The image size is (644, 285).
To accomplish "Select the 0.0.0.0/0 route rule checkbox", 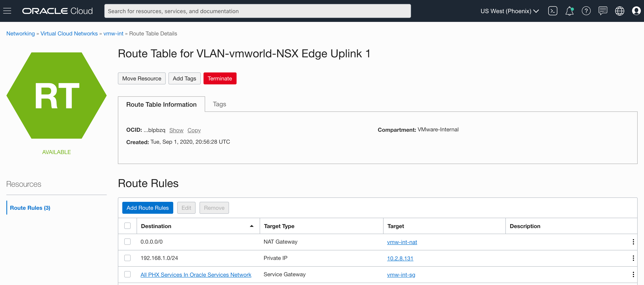I will pos(127,242).
